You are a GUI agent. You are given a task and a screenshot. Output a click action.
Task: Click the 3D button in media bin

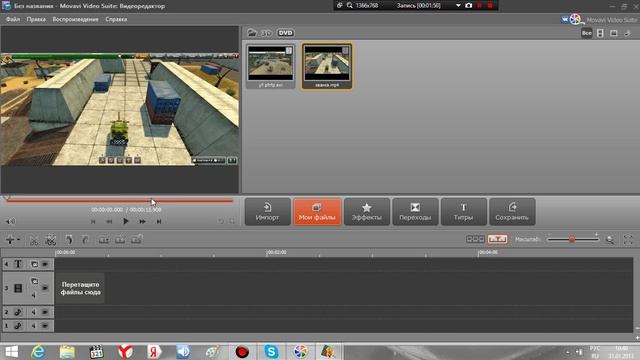266,33
